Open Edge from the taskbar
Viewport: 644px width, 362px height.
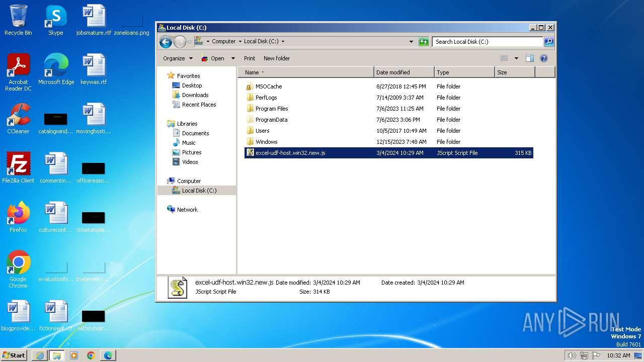(x=108, y=355)
